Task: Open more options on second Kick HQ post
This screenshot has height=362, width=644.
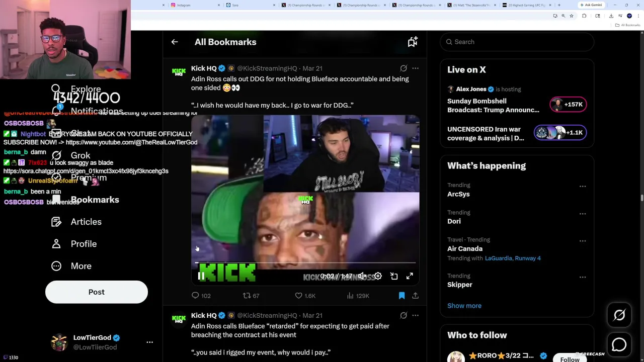Action: (415, 315)
